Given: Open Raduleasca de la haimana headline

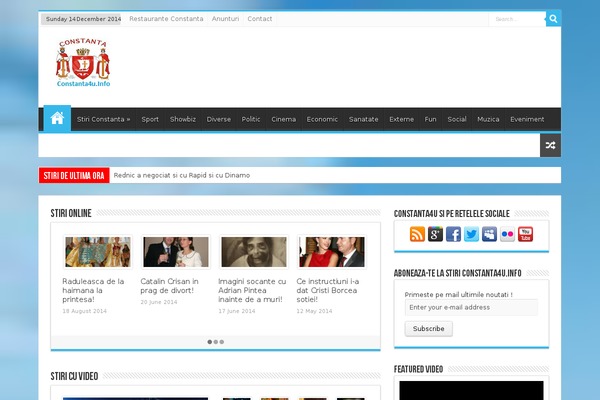Looking at the screenshot, I should pos(93,290).
